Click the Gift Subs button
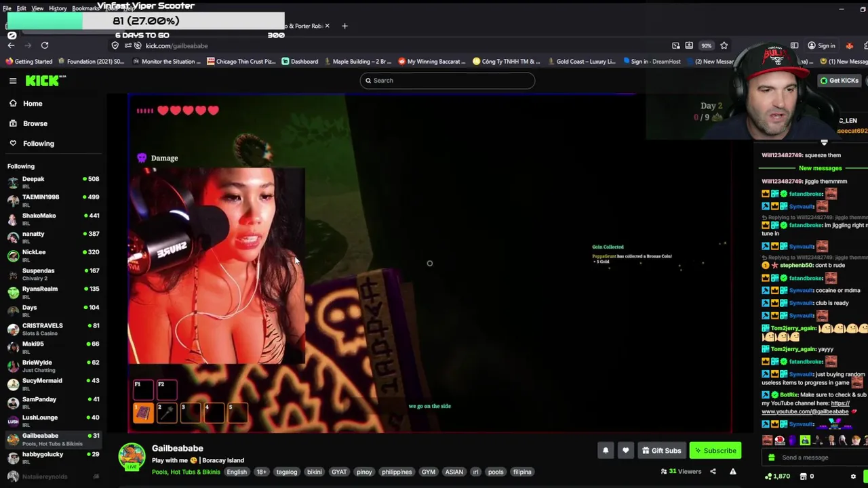Image resolution: width=868 pixels, height=488 pixels. pyautogui.click(x=661, y=451)
